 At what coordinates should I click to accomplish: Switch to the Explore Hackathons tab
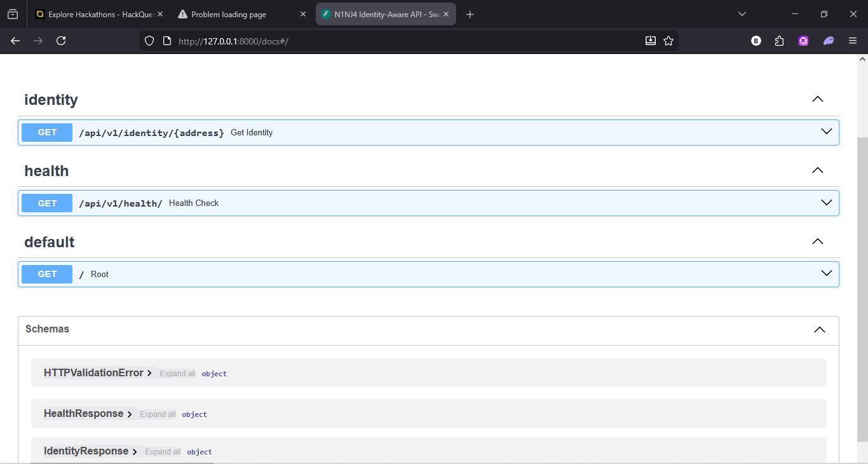tap(95, 15)
